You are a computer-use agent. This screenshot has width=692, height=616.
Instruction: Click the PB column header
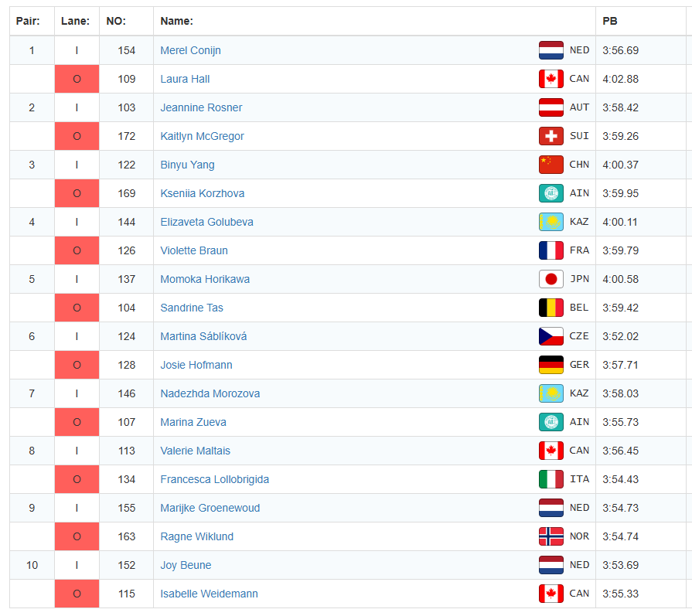610,22
